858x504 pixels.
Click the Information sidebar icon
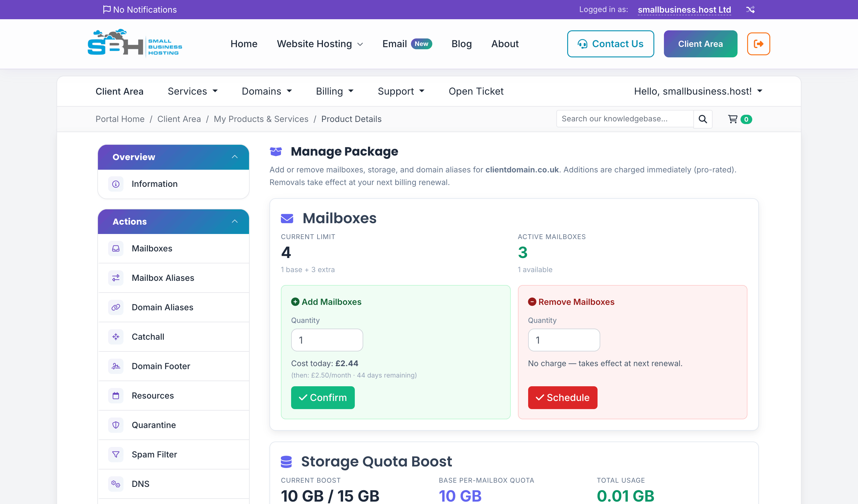pos(116,184)
